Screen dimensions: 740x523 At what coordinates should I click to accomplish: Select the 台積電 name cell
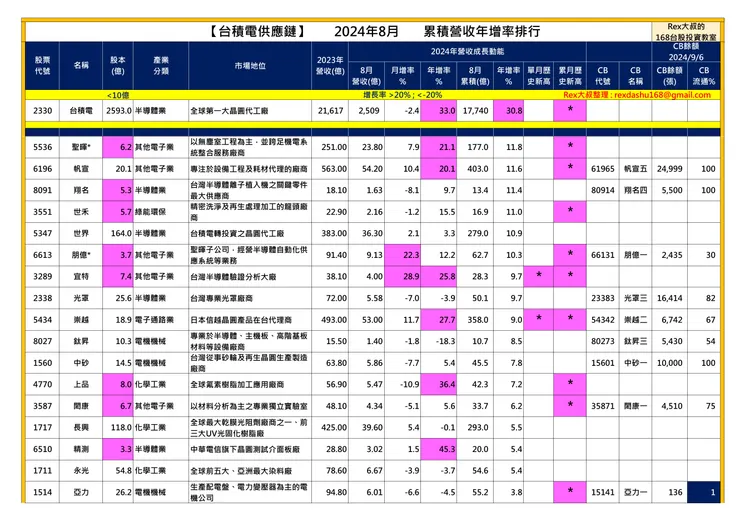coord(81,111)
